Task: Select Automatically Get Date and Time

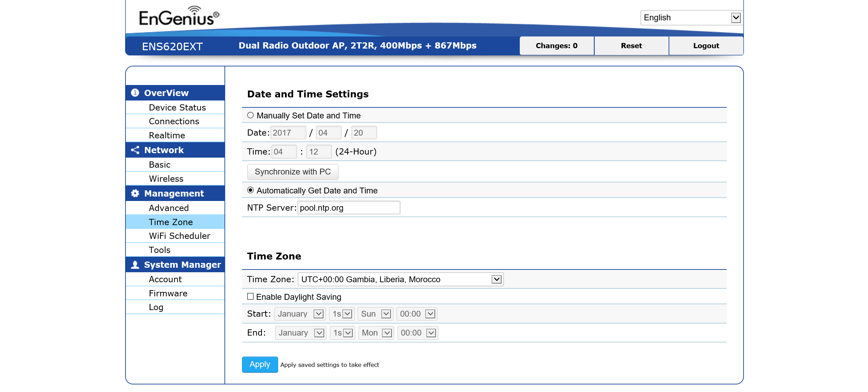Action: tap(251, 190)
